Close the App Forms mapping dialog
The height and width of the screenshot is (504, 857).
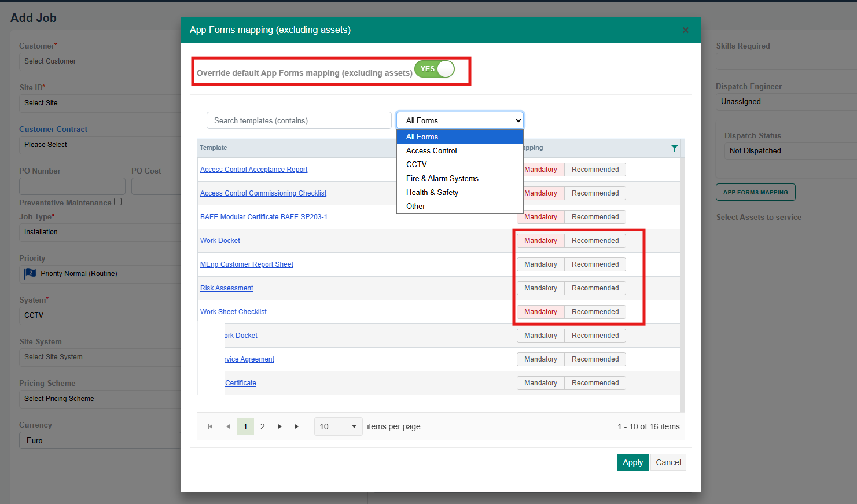pos(686,30)
